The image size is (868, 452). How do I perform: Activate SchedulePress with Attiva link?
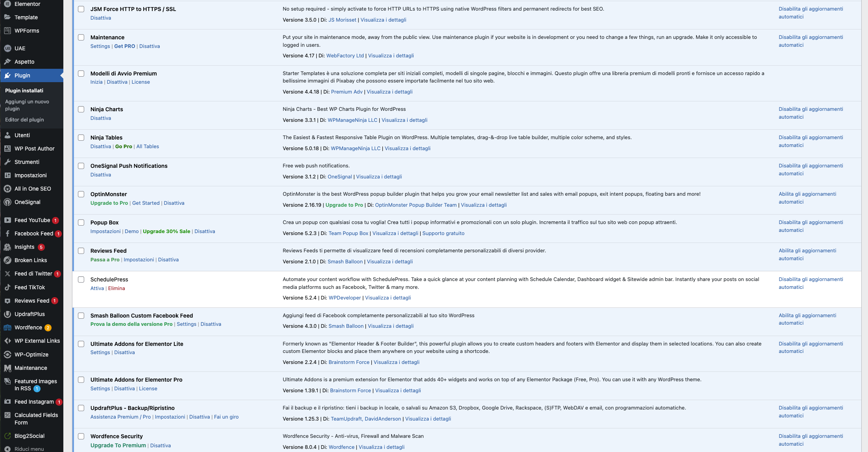pos(97,288)
